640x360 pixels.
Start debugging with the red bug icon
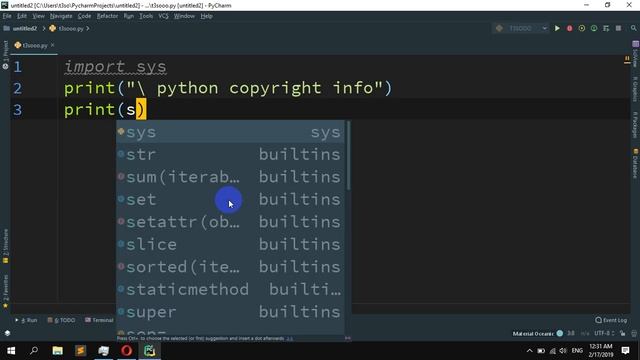tap(569, 28)
